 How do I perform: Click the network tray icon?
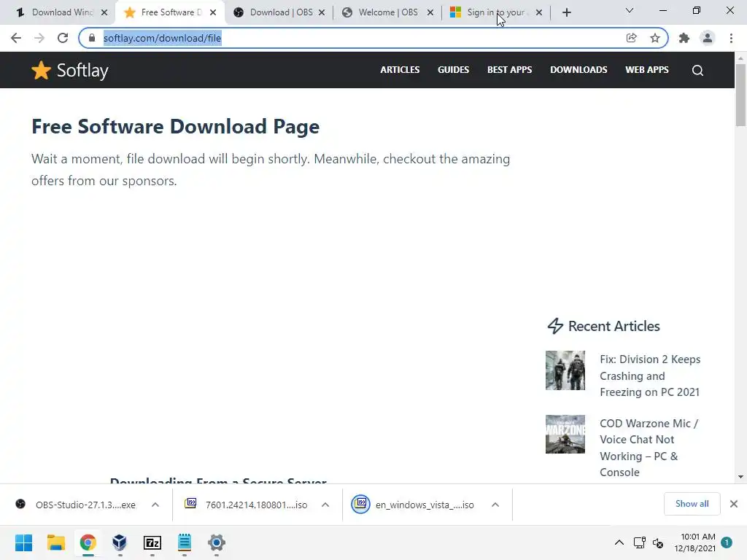[x=639, y=542]
